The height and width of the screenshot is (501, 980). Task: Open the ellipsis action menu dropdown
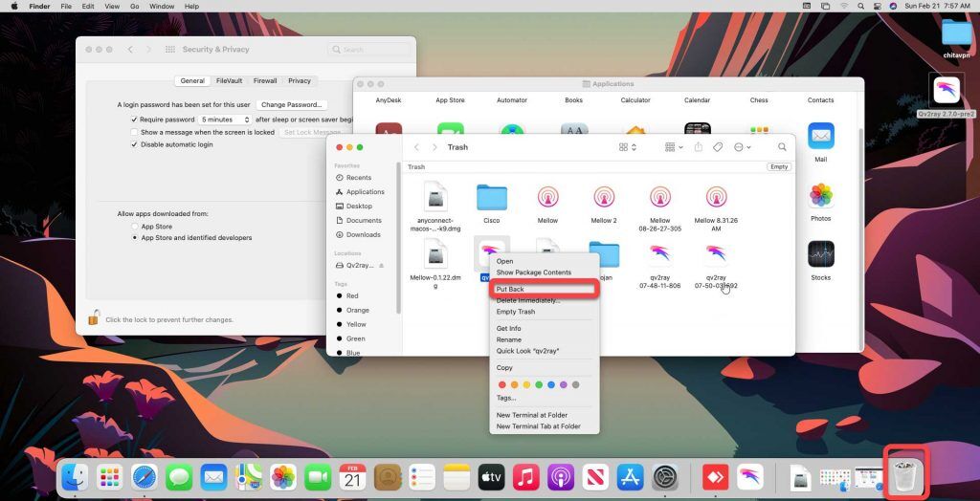742,147
